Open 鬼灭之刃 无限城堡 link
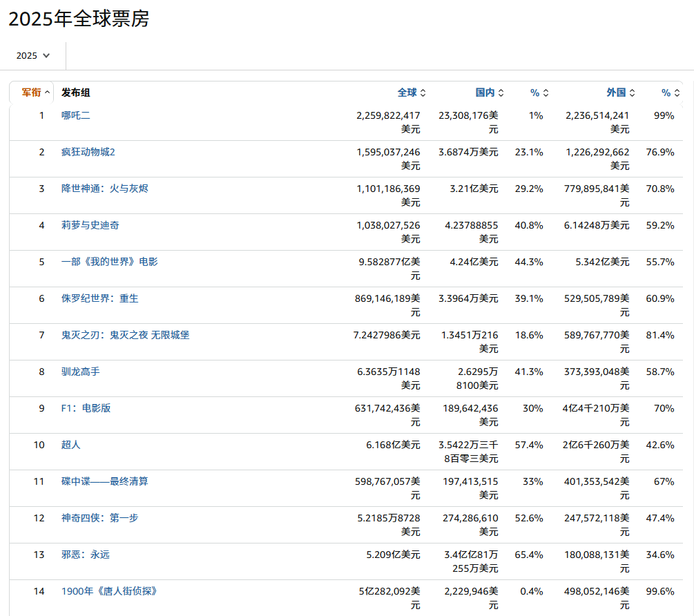This screenshot has width=694, height=616. click(x=125, y=335)
